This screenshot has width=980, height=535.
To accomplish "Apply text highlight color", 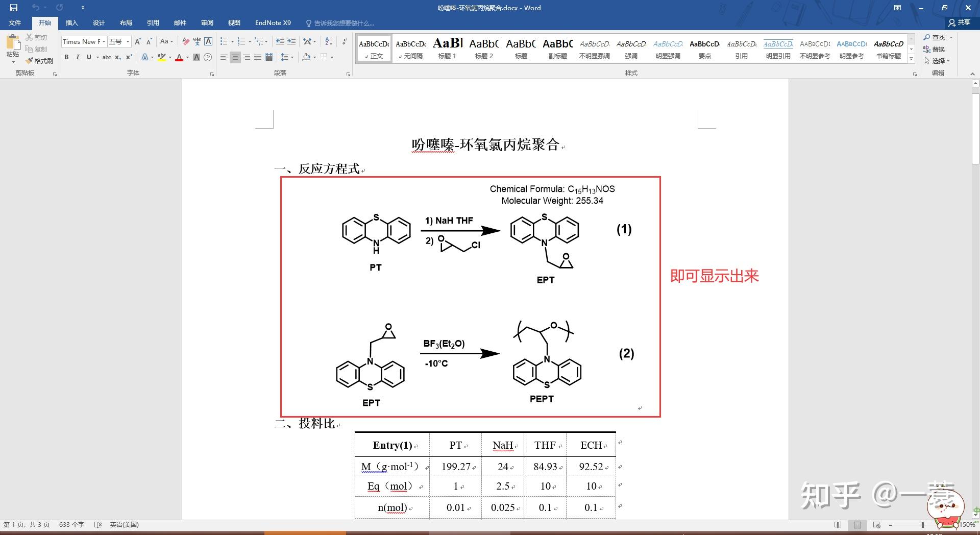I will pos(161,57).
